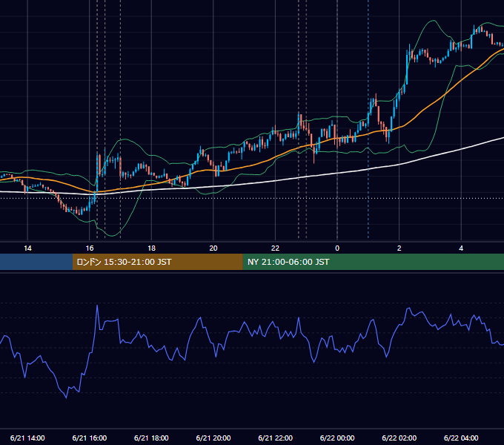Click the '6/21 18:00' date label

(x=151, y=438)
